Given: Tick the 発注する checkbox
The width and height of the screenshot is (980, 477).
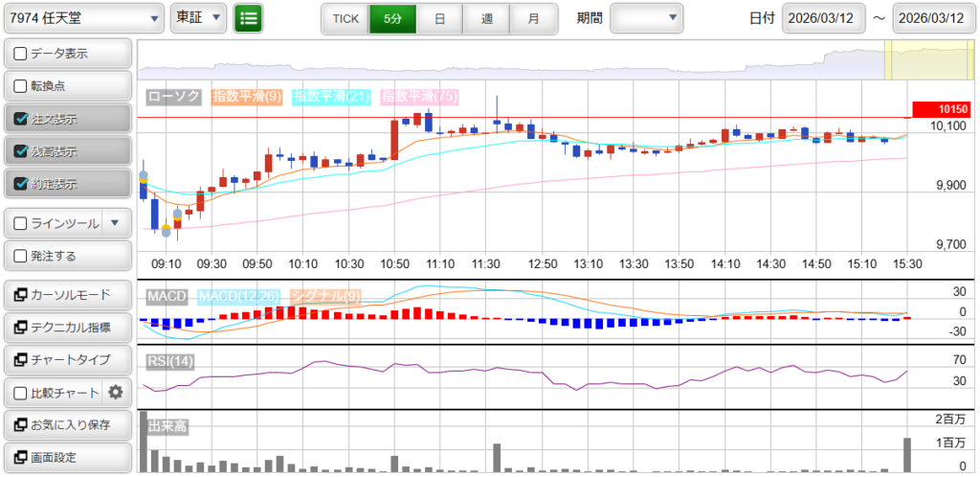Looking at the screenshot, I should click(21, 256).
